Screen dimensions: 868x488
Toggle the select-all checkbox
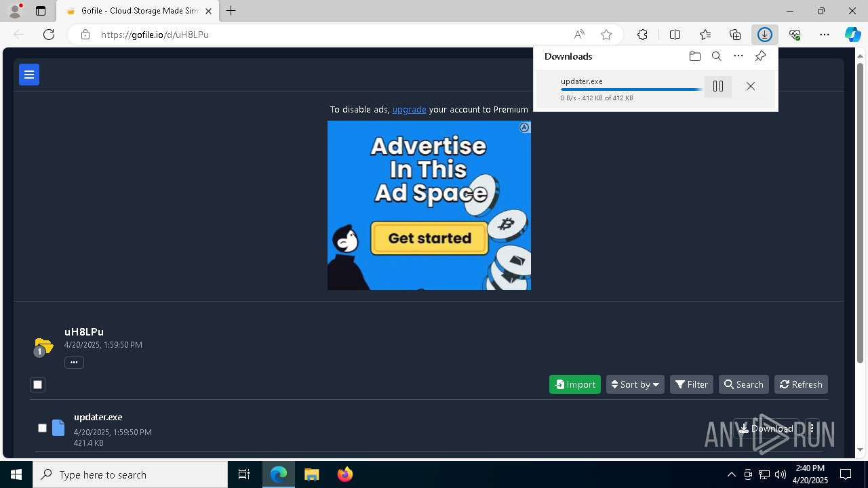coord(37,384)
